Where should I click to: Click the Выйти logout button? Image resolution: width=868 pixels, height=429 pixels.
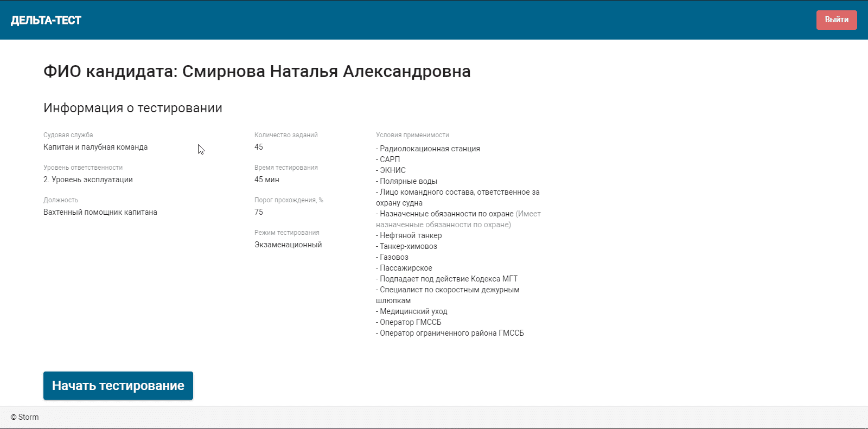click(836, 20)
